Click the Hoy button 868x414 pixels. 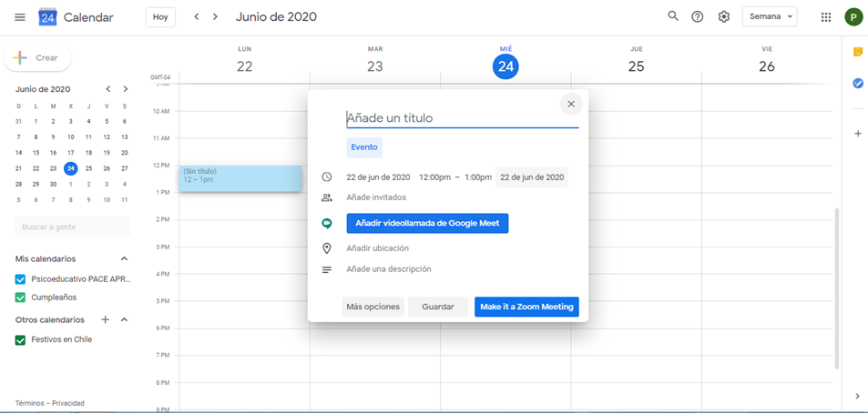coord(160,17)
